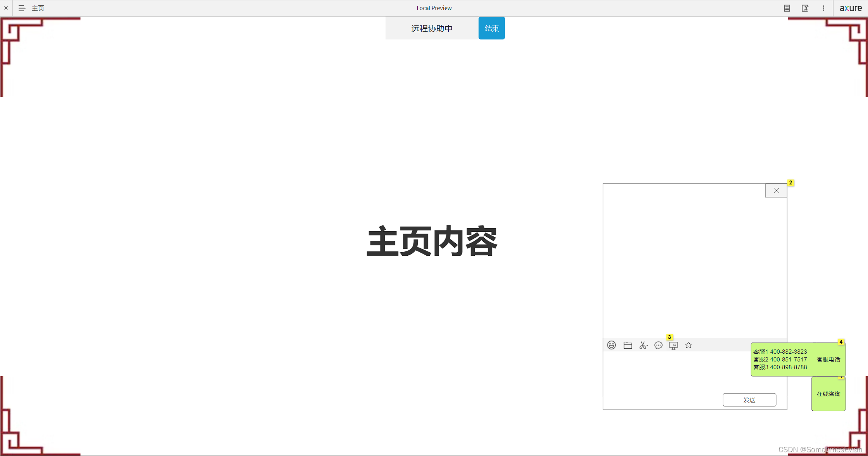Click the remote assistance monitor icon
Screen dimensions: 868x456
point(673,346)
